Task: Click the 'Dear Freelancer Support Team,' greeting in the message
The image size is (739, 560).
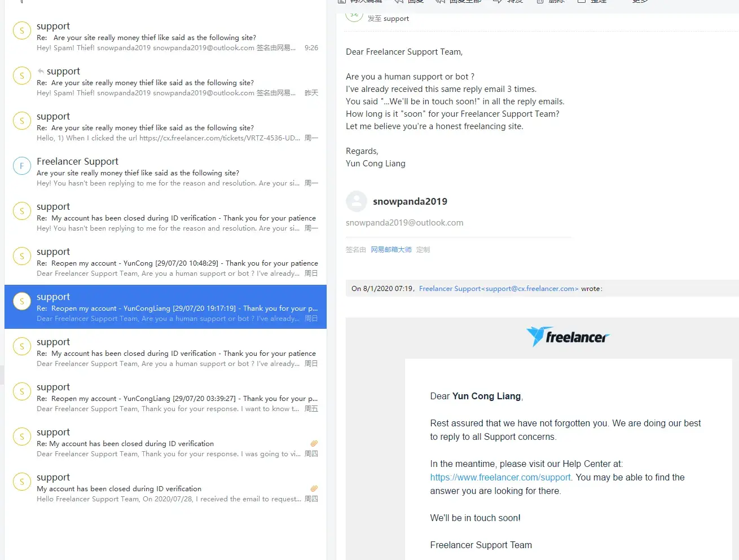Action: tap(404, 52)
